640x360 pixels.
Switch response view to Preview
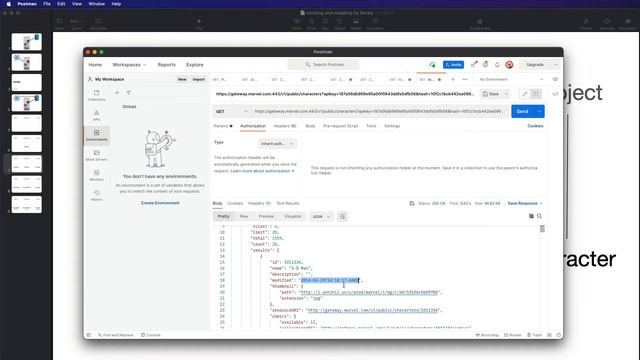266,216
